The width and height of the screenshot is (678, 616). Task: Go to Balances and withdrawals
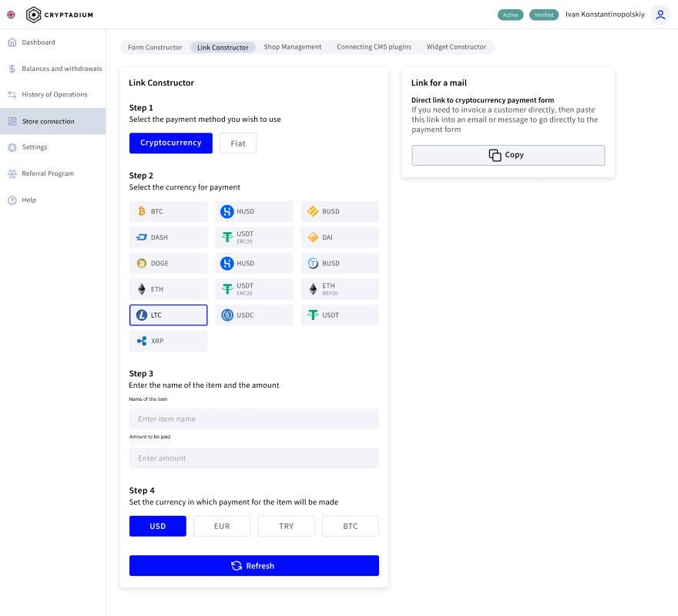click(62, 69)
